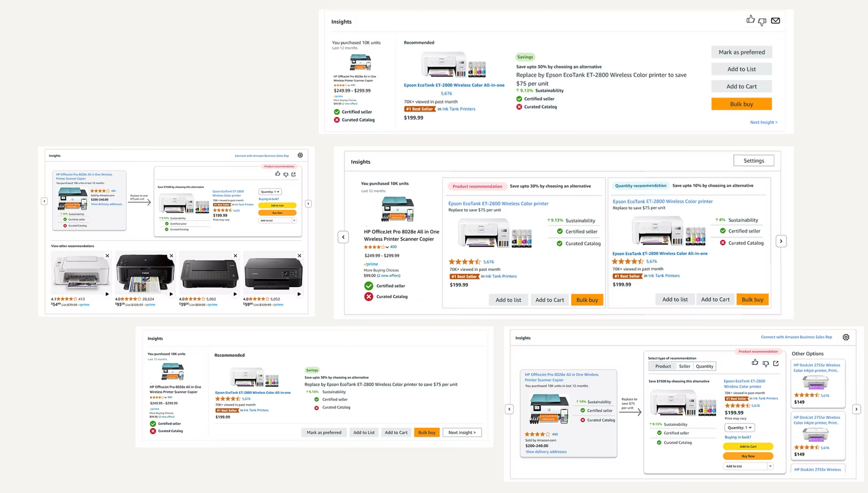Open Ink Tank Printers link in top Insights panel
Viewport: 868px width, 493px height.
(459, 109)
